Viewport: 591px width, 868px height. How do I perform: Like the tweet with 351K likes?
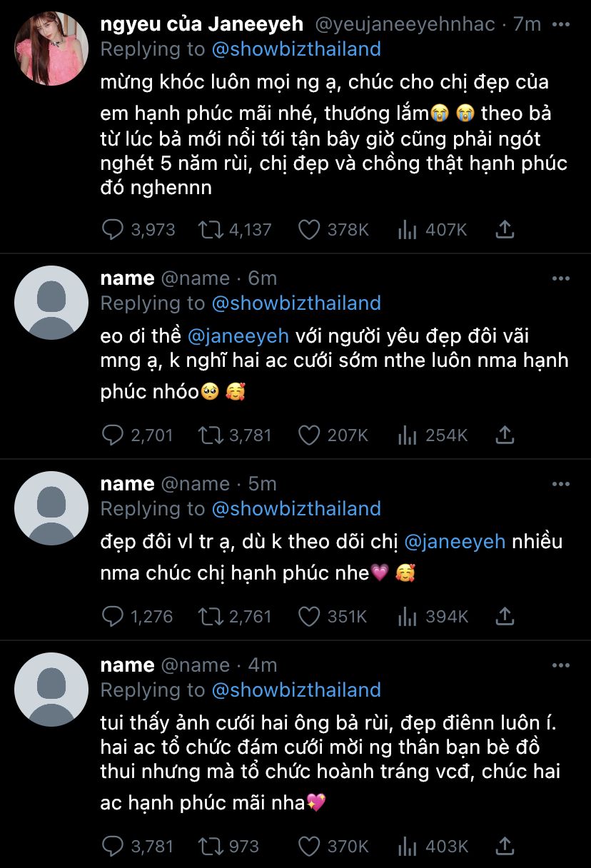(308, 616)
